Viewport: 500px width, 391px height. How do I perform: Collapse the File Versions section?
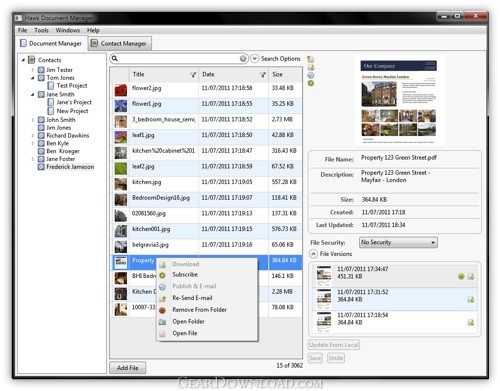(313, 254)
